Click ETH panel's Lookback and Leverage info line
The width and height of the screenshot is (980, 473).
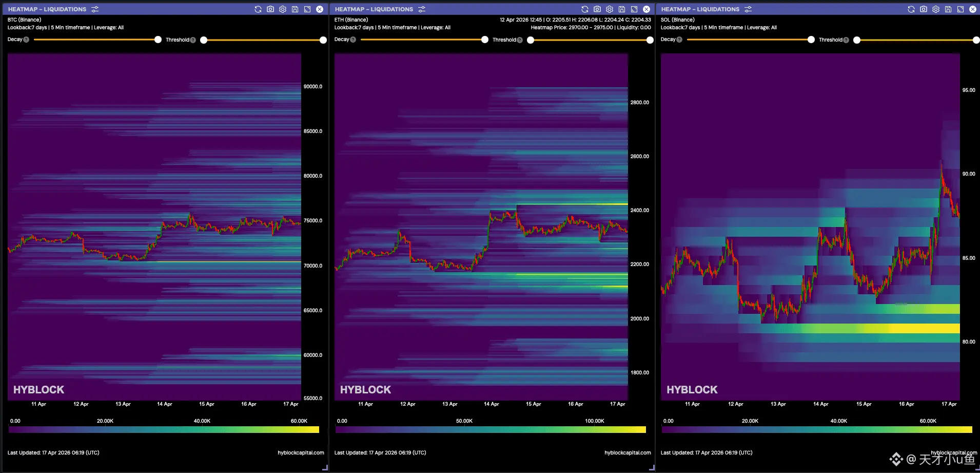pyautogui.click(x=393, y=28)
